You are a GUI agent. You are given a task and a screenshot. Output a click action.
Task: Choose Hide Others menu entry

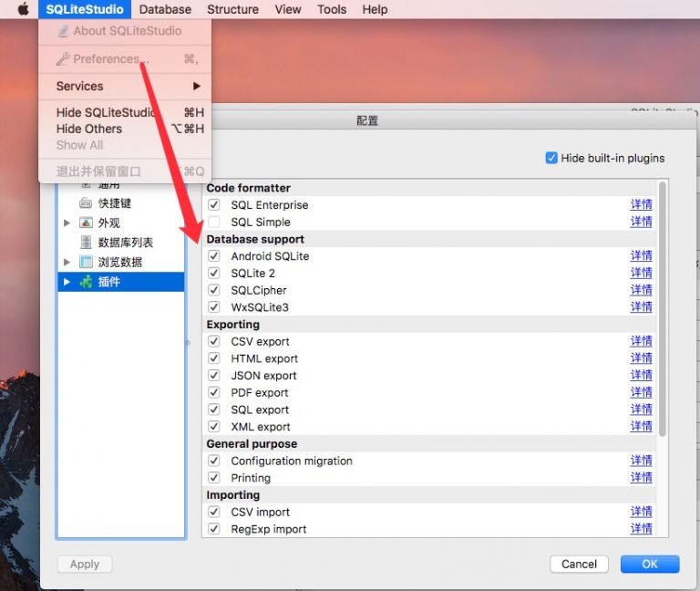(x=125, y=129)
